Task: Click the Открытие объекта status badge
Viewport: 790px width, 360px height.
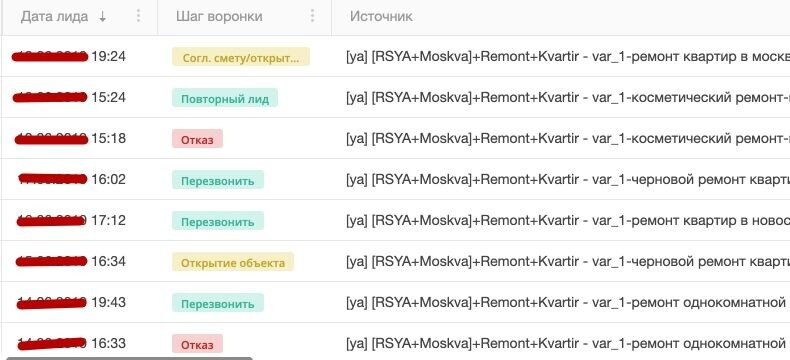Action: click(233, 262)
